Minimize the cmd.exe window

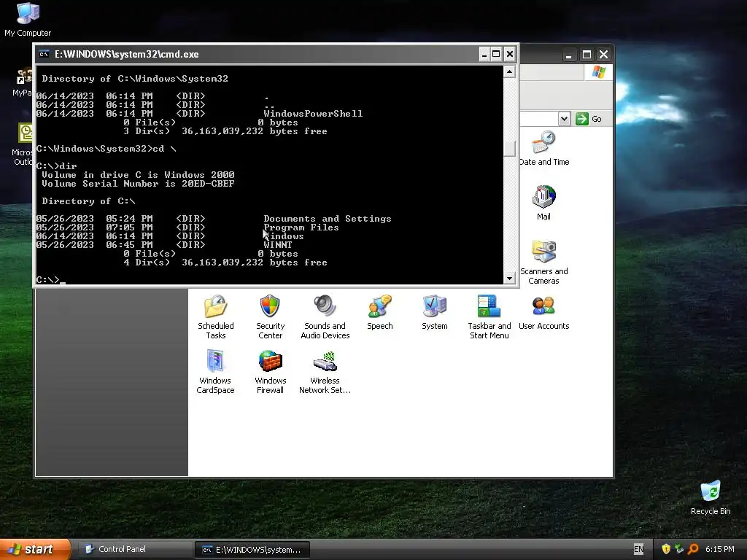click(484, 54)
